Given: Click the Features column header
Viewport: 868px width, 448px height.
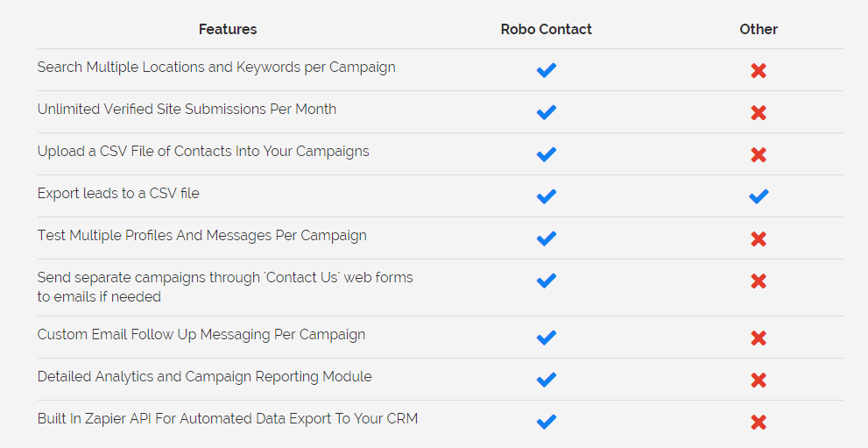Looking at the screenshot, I should click(x=228, y=29).
